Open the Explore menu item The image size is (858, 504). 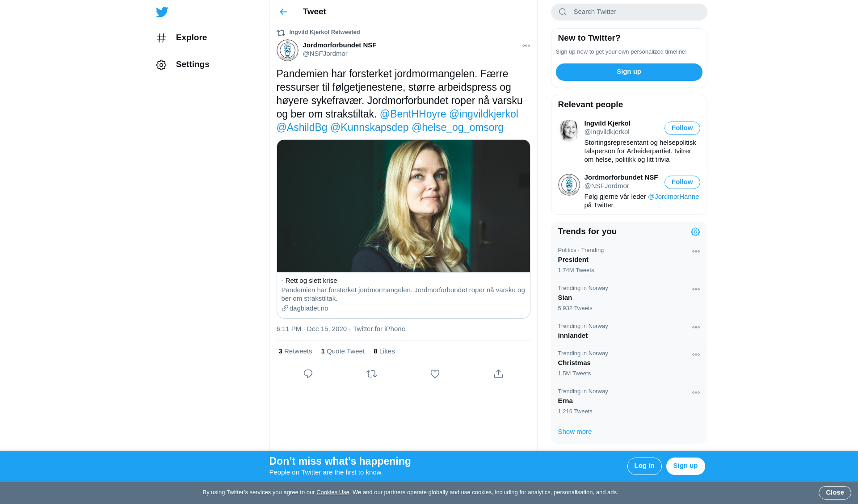(x=181, y=38)
